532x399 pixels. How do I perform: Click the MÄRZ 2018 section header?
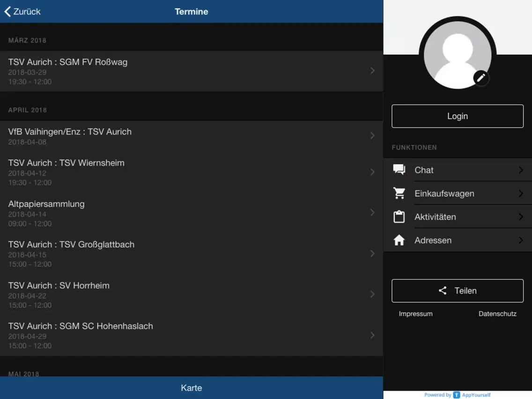pyautogui.click(x=27, y=40)
